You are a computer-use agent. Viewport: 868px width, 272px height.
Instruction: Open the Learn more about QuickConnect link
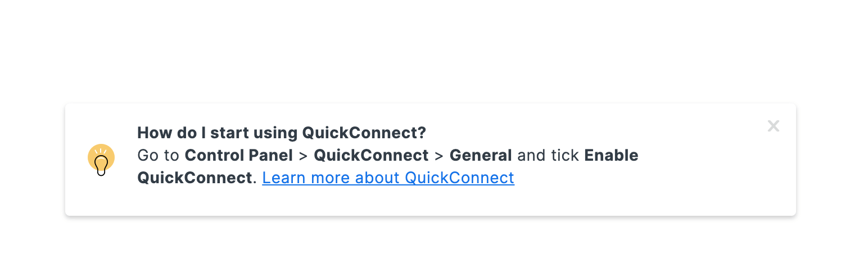coord(388,178)
